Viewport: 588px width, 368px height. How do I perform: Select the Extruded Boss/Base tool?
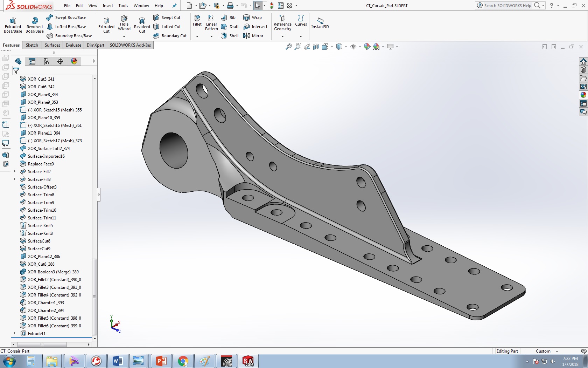(x=13, y=25)
